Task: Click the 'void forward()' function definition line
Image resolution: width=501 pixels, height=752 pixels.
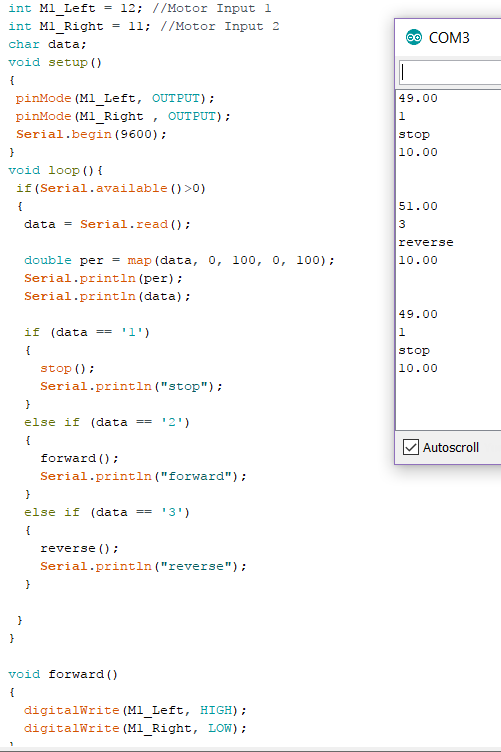Action: pos(63,674)
